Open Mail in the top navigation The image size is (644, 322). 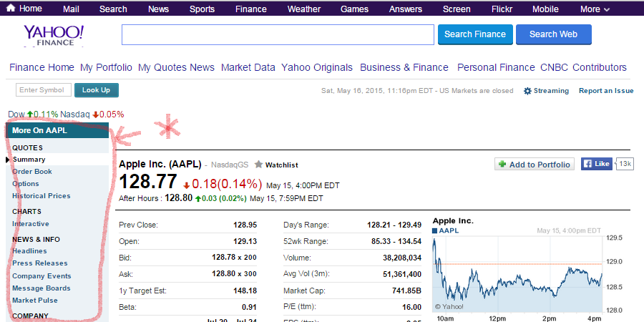(71, 9)
